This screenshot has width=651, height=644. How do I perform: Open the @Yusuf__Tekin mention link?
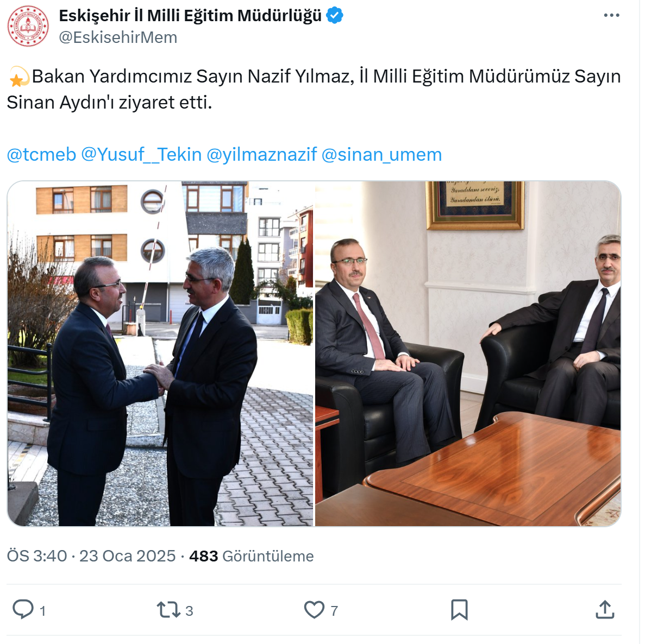click(x=142, y=155)
